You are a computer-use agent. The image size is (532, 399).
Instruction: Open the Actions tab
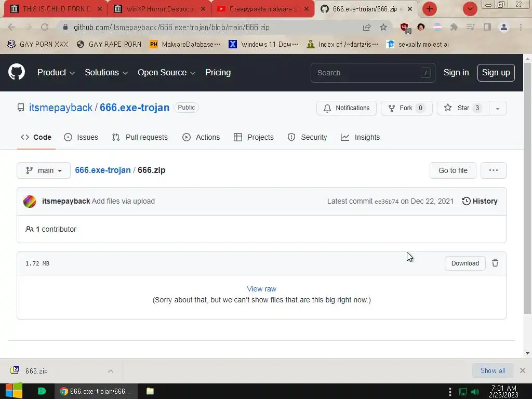pyautogui.click(x=201, y=137)
